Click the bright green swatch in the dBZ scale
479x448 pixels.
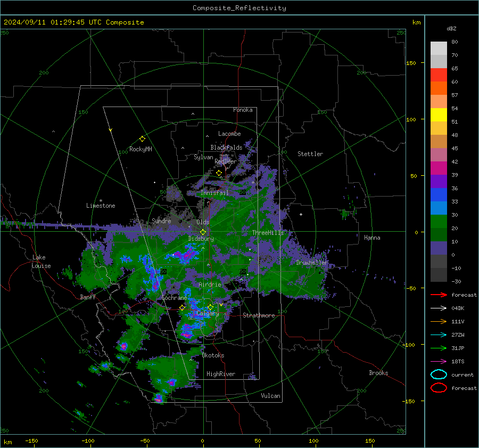(x=439, y=222)
